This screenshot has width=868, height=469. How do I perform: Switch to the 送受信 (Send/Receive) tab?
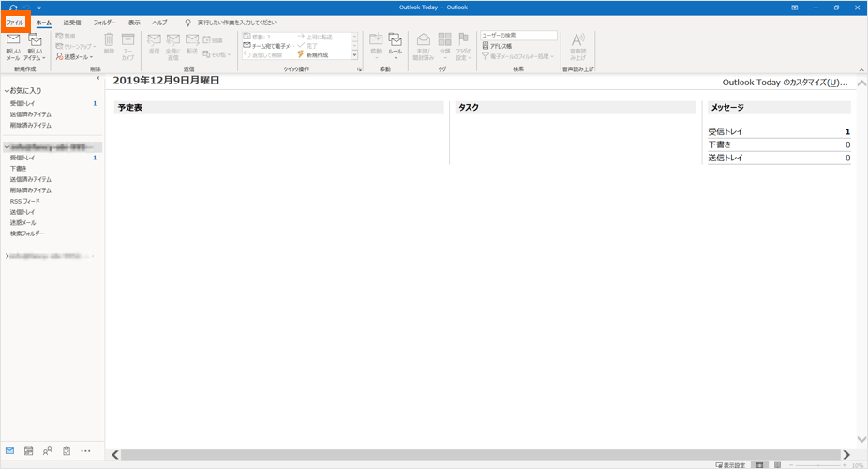[72, 22]
